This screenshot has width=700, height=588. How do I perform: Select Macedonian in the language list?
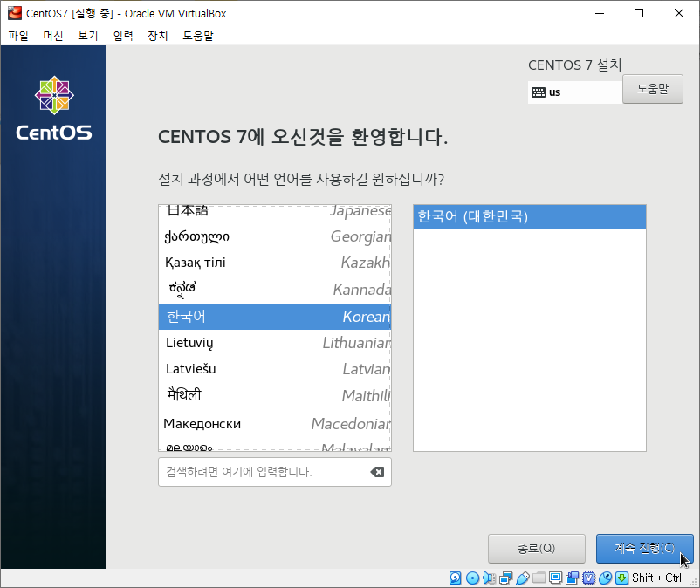click(x=275, y=423)
